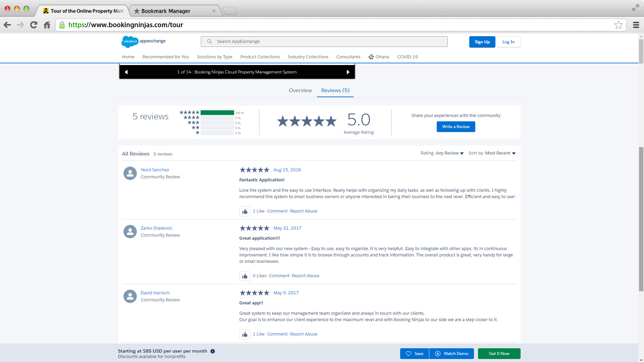The image size is (644, 362).
Task: Click the Aug 15, 2018 review date
Action: point(287,170)
